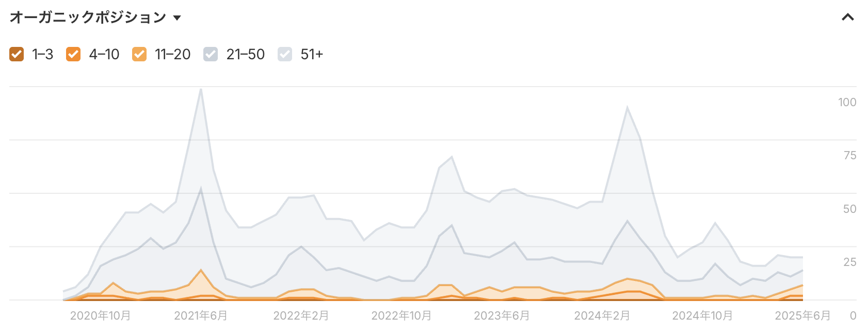Click the 51+ legend label
The image size is (868, 333).
[312, 54]
